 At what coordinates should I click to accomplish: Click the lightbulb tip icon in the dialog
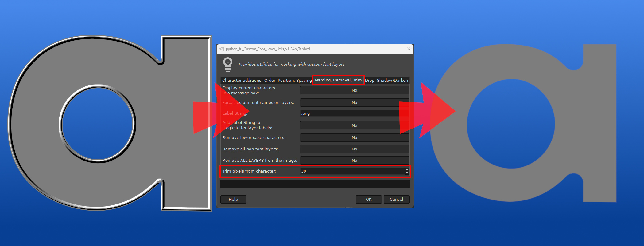click(x=228, y=65)
